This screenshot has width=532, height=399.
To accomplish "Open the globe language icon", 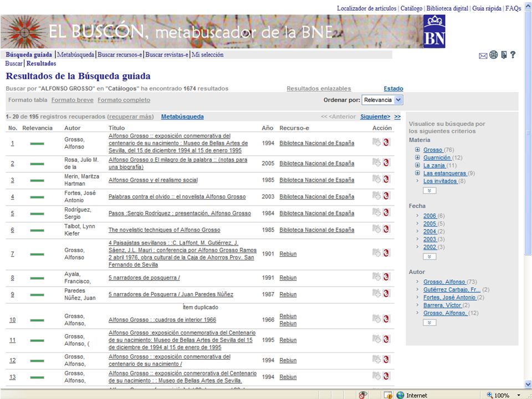I will click(493, 55).
